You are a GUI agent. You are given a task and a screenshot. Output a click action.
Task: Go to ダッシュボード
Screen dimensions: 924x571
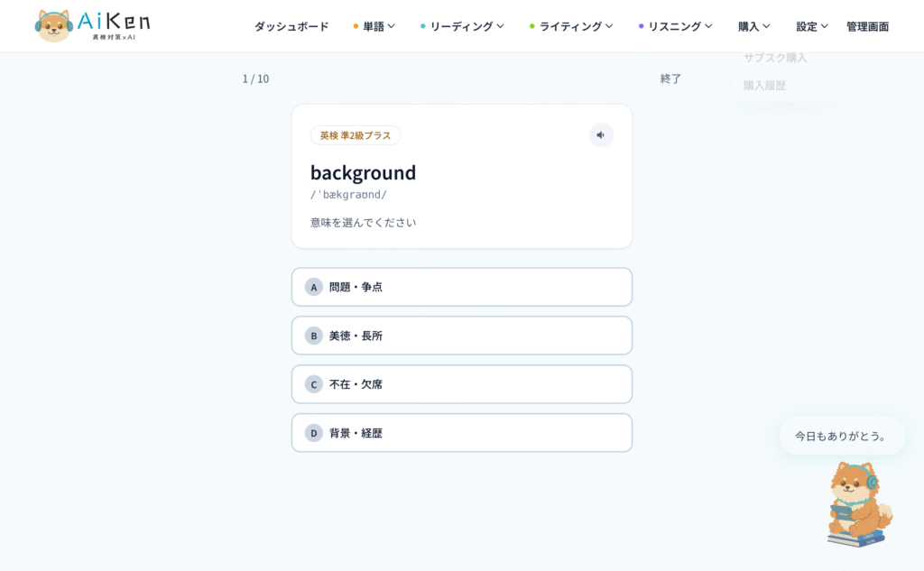coord(291,26)
